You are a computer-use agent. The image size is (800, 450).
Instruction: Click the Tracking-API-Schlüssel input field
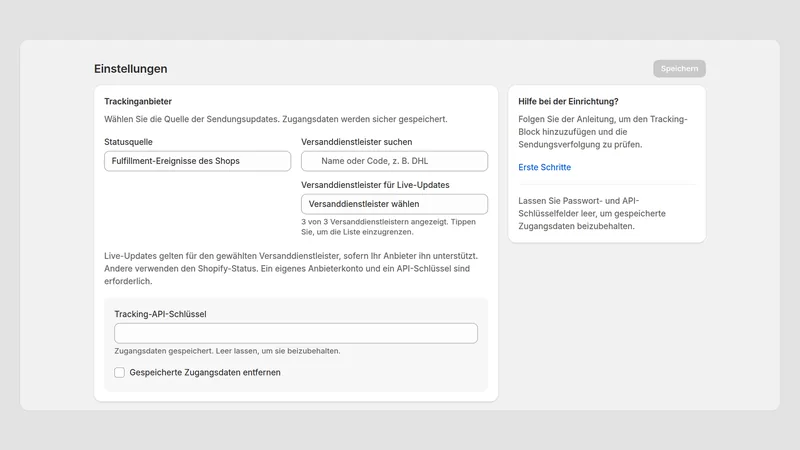[x=296, y=333]
